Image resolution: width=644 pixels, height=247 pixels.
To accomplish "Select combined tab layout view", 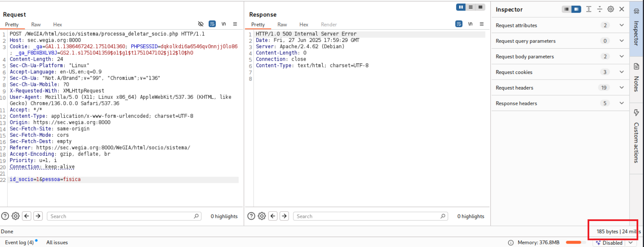I will click(x=480, y=7).
